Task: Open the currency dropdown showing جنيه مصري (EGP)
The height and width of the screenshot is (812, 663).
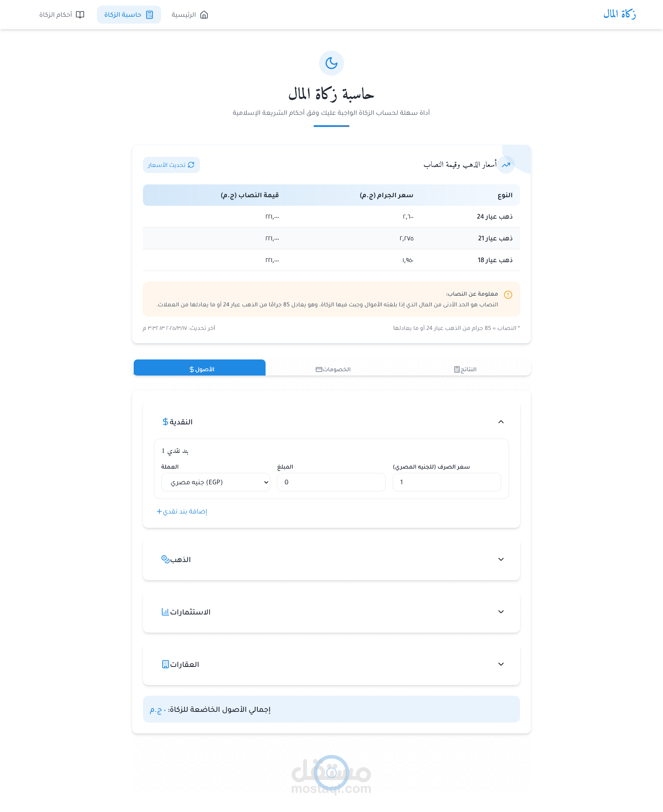Action: tap(216, 482)
